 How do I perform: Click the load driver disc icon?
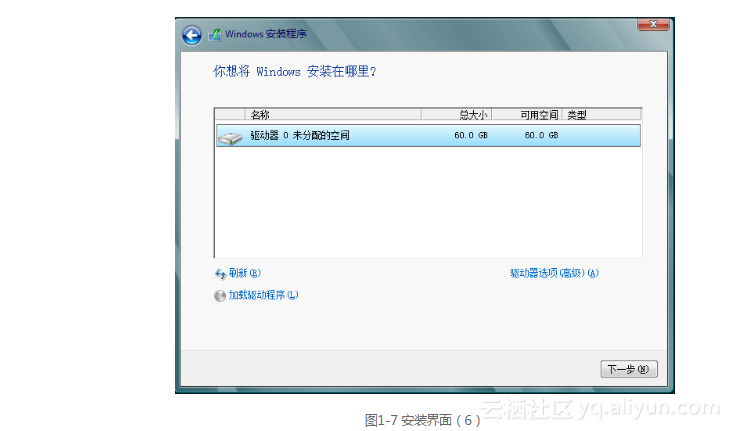coord(220,296)
